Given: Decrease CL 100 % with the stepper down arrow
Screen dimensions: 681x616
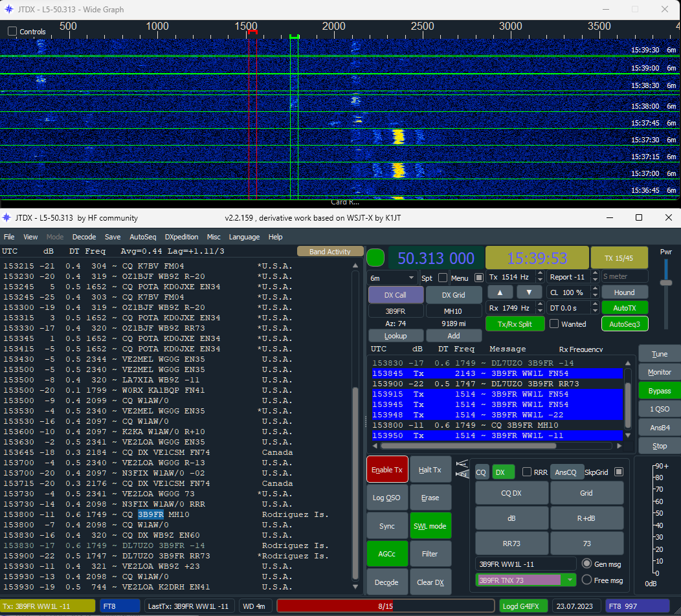Looking at the screenshot, I should (x=595, y=296).
